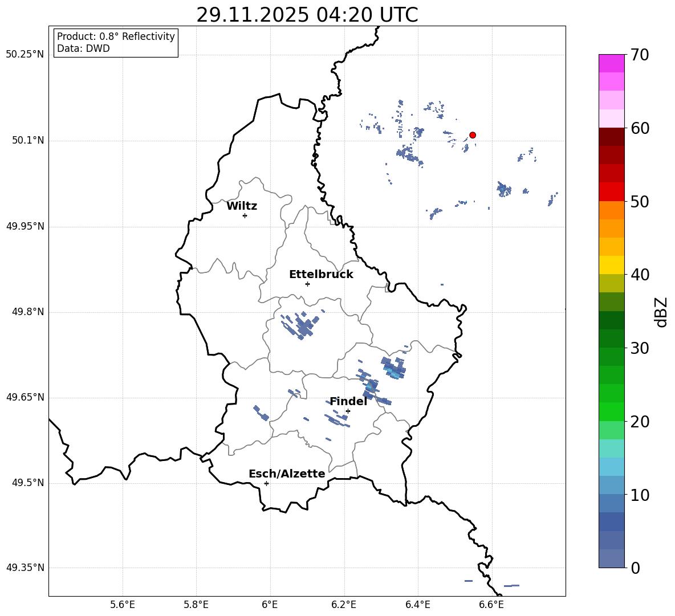Select the Wiltz city label

(x=242, y=206)
